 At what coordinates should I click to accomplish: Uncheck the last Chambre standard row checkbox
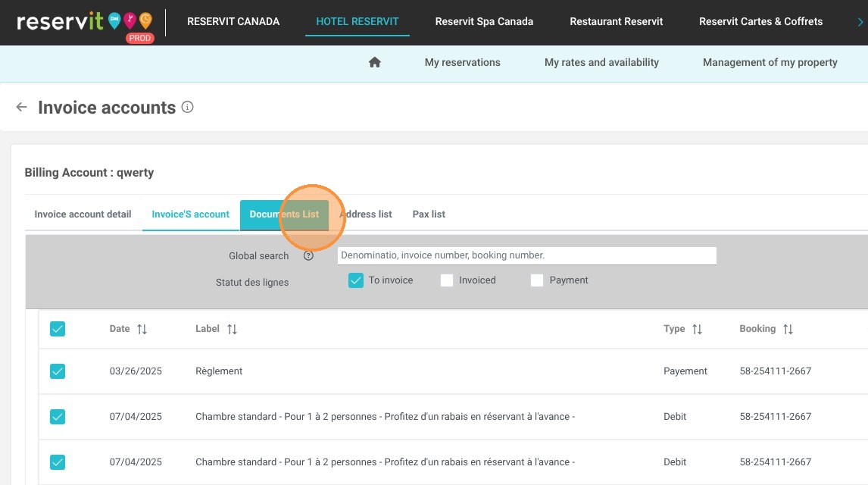click(58, 462)
